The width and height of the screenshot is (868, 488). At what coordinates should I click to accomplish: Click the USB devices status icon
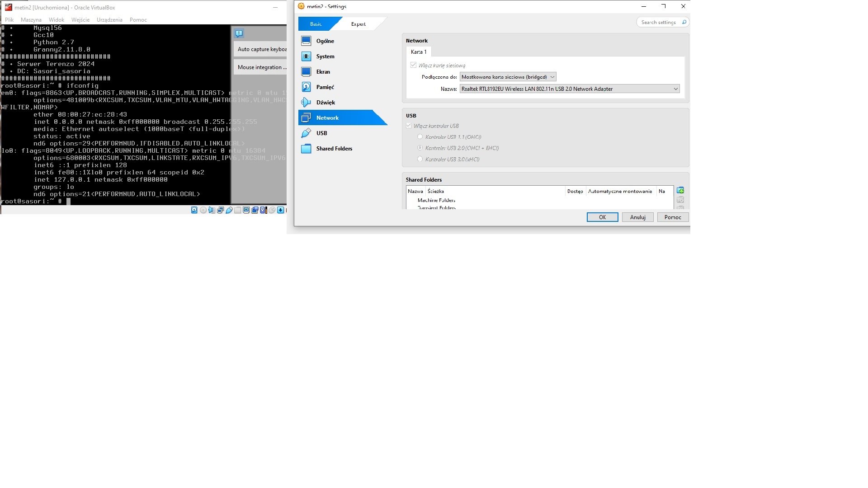[229, 210]
